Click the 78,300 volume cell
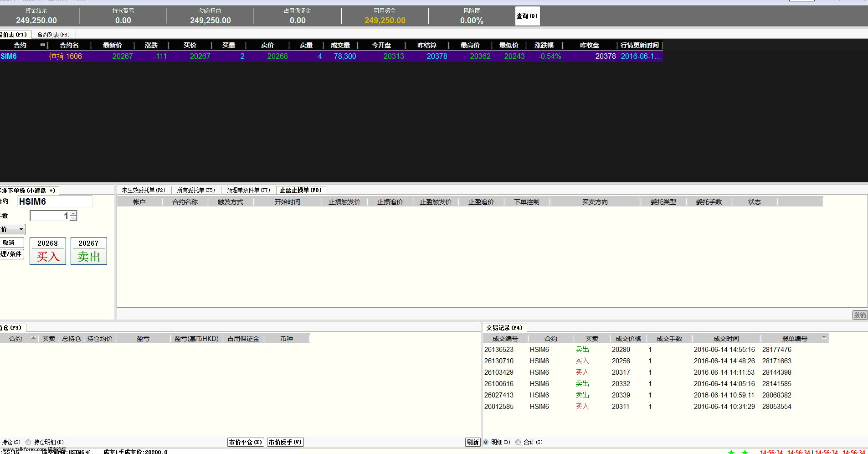The image size is (868, 454). point(345,56)
